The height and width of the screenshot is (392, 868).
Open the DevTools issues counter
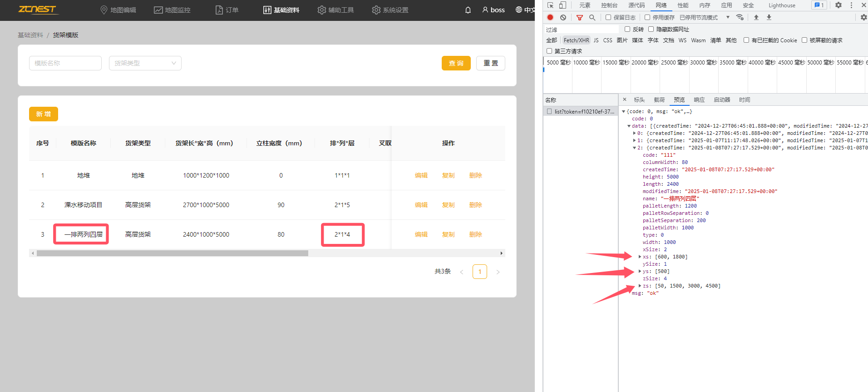[819, 5]
